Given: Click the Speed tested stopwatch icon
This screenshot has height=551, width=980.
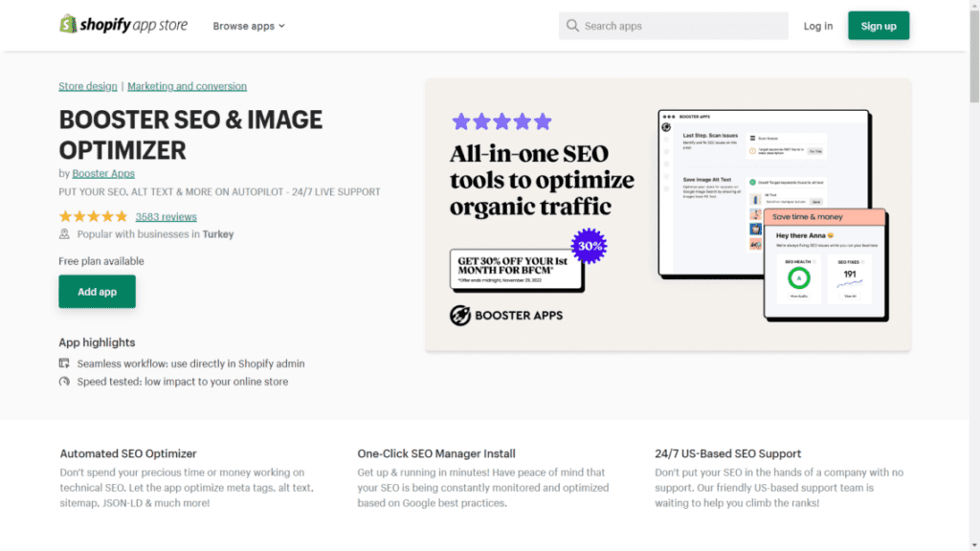Looking at the screenshot, I should tap(63, 381).
